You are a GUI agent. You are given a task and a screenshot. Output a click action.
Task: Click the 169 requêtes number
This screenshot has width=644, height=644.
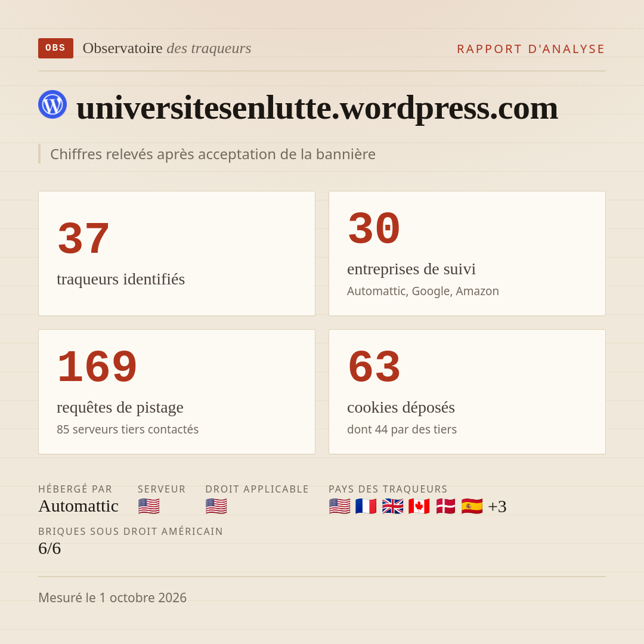(x=97, y=367)
